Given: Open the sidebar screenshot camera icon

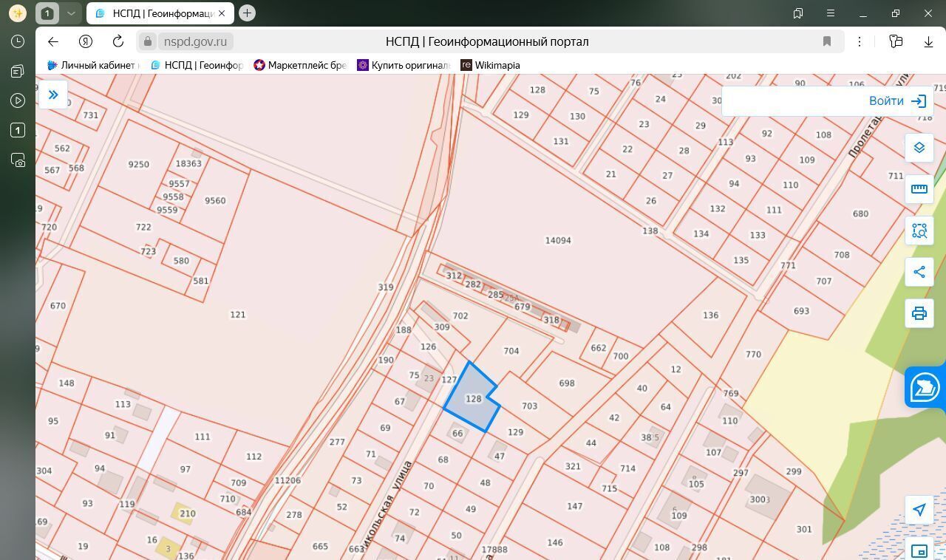Looking at the screenshot, I should click(18, 160).
